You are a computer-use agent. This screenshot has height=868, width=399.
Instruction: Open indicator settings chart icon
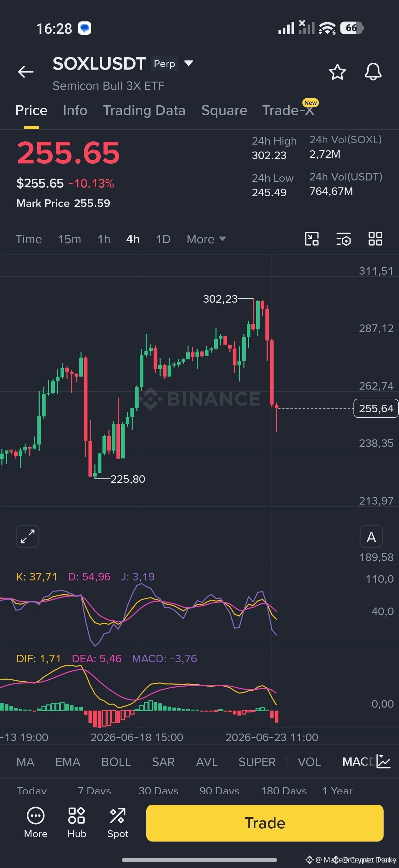383,762
